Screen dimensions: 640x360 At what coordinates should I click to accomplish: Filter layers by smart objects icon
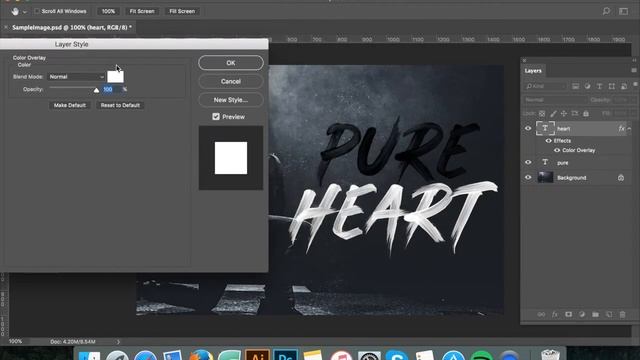[624, 86]
